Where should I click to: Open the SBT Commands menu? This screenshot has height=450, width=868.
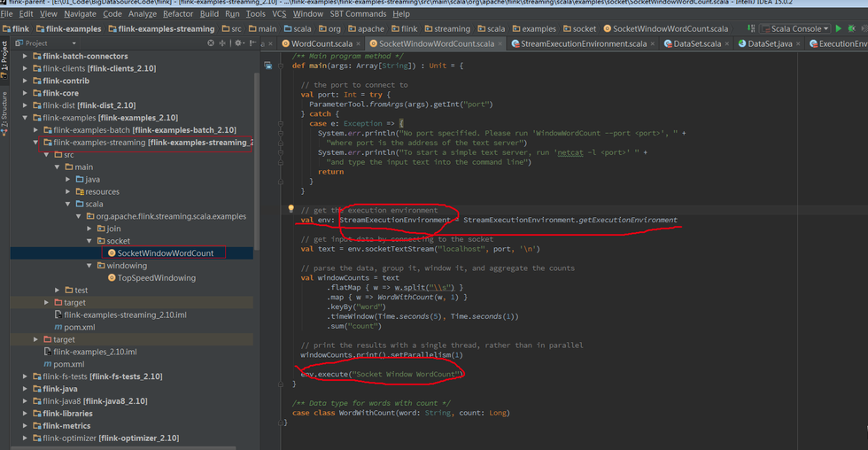pyautogui.click(x=358, y=14)
